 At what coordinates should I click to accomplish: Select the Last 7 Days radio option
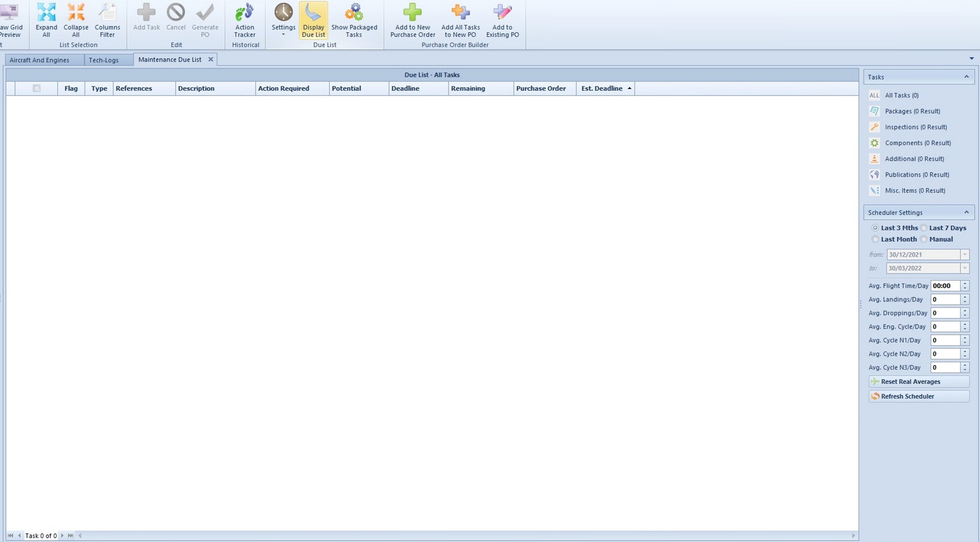pyautogui.click(x=924, y=228)
